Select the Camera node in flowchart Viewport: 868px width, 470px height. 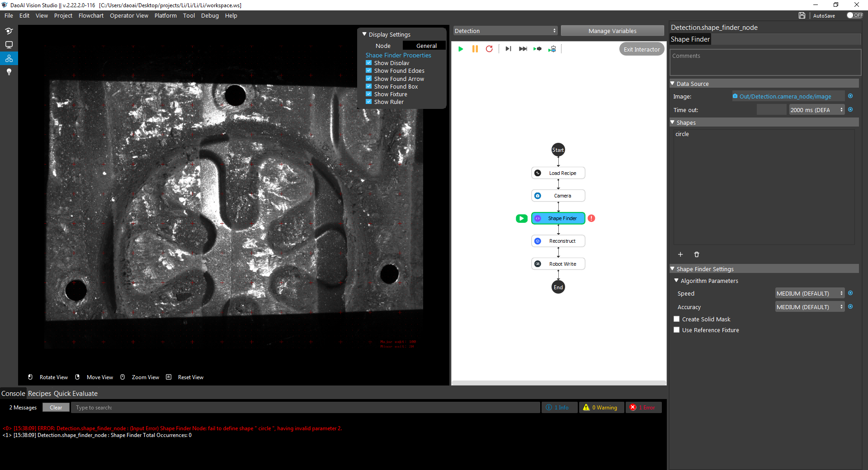558,196
